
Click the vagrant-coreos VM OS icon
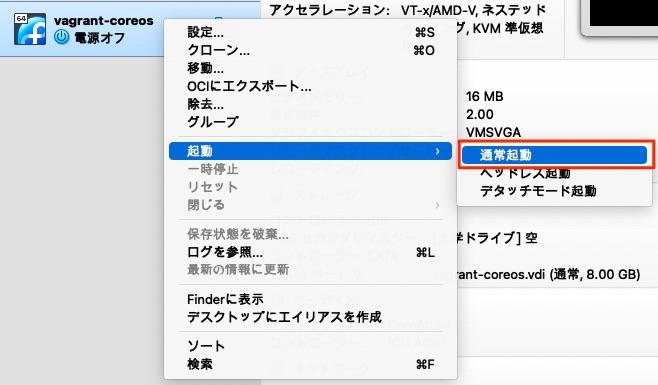[x=30, y=29]
